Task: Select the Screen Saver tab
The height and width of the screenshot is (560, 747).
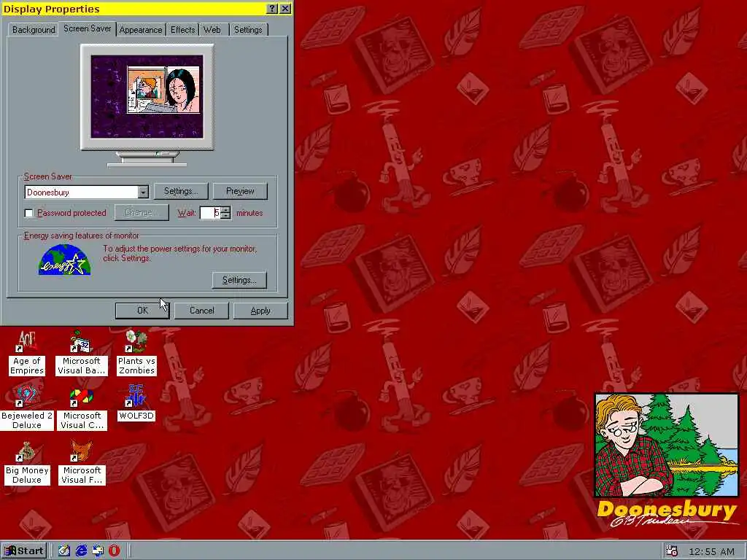Action: click(x=88, y=28)
